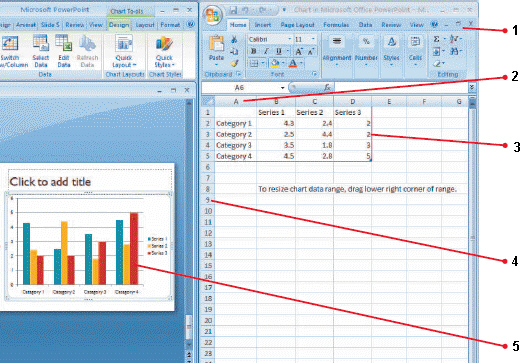Image resolution: width=530 pixels, height=363 pixels.
Task: Click Save in Excel Quick Access Toolbar
Action: point(234,10)
